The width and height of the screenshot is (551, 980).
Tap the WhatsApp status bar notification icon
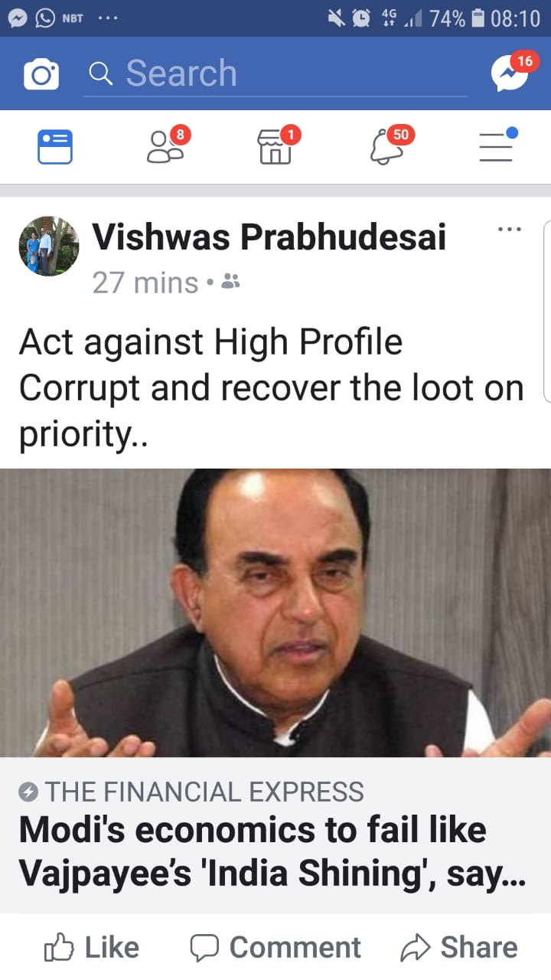click(46, 17)
